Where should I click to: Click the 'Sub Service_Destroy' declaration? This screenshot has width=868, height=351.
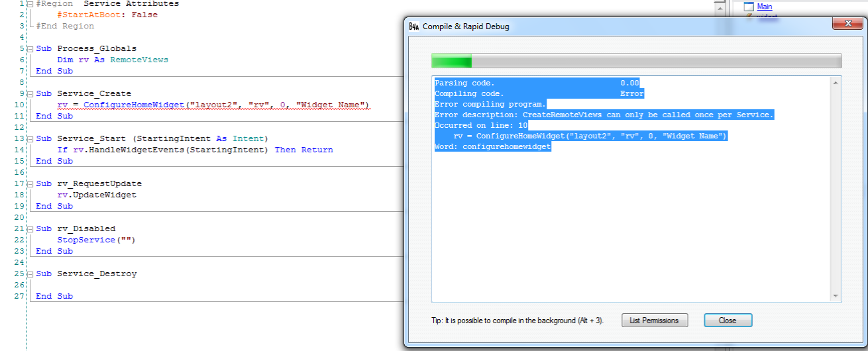tap(87, 274)
